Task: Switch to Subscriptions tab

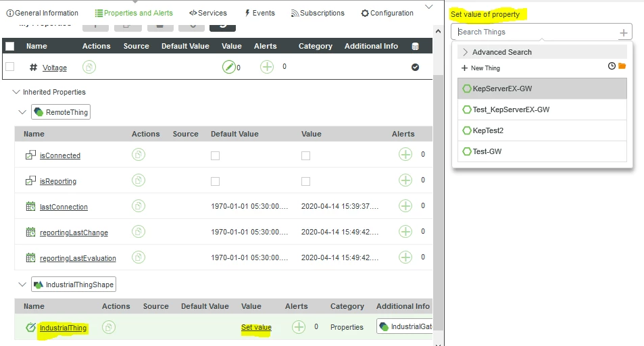Action: click(318, 13)
